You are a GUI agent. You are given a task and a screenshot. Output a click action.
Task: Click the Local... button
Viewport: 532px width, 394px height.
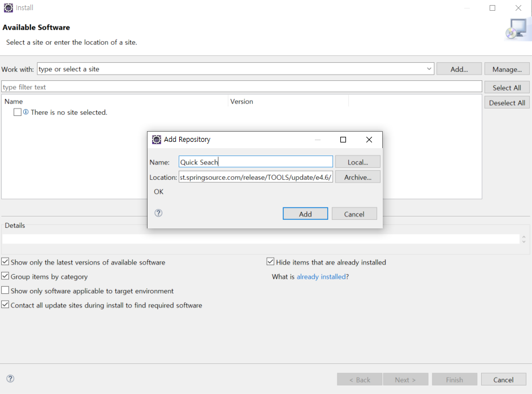(x=358, y=162)
